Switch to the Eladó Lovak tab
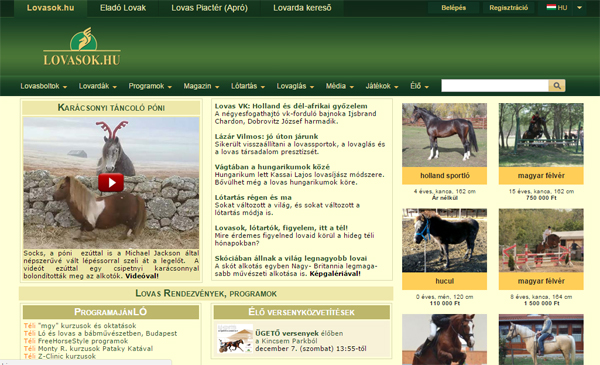 click(x=123, y=8)
